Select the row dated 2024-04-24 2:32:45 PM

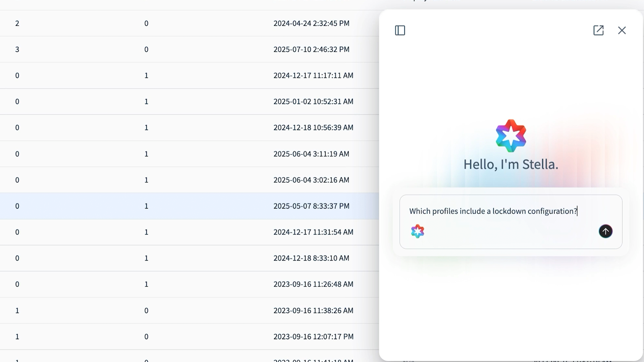coord(311,23)
